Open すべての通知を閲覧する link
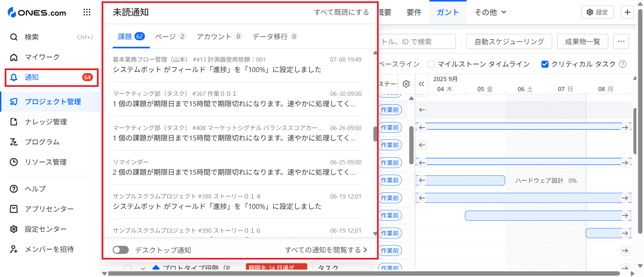 point(326,250)
